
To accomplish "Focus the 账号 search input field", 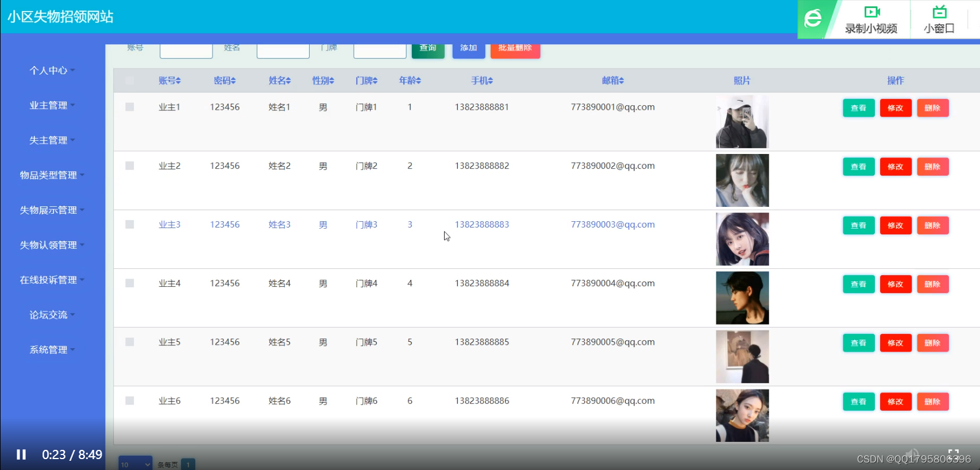I will pos(186,51).
